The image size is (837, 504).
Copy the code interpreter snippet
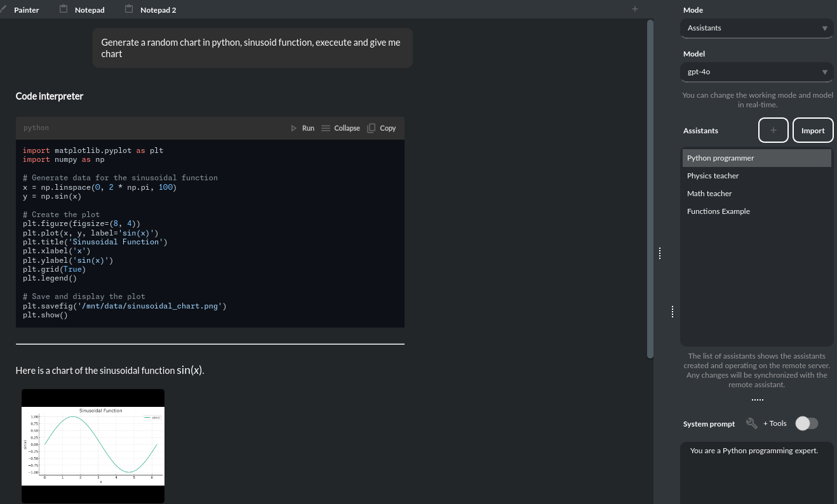(381, 128)
